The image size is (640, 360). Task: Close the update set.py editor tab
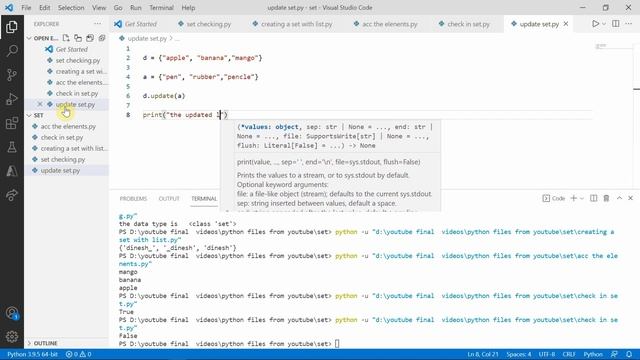click(x=566, y=24)
